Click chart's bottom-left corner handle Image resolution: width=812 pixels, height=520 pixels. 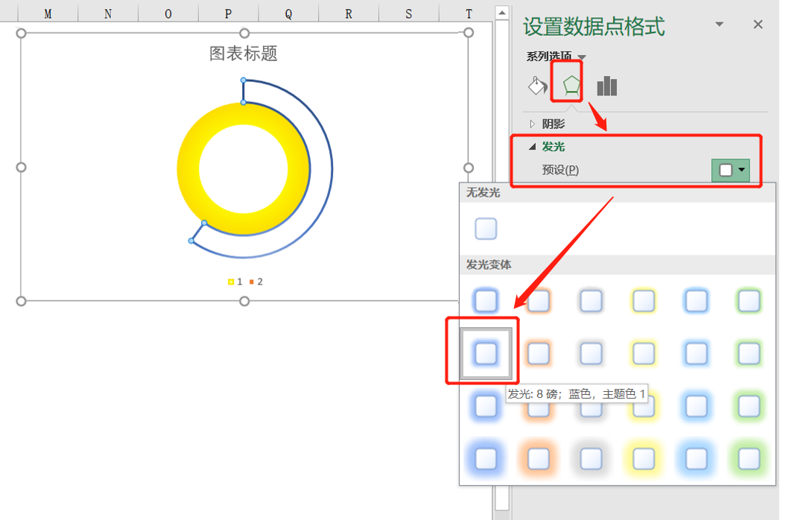coord(21,301)
